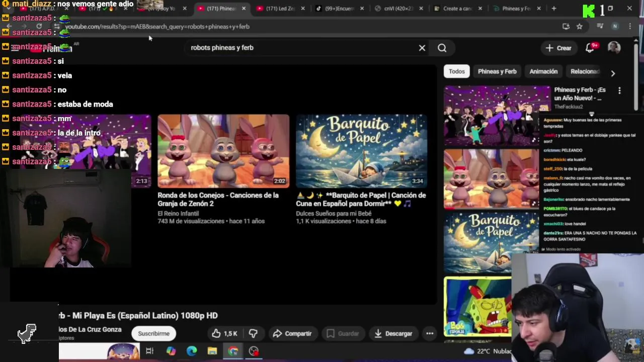
Task: Open sidebar Es un Año Nuevo thumbnail
Action: (x=497, y=115)
